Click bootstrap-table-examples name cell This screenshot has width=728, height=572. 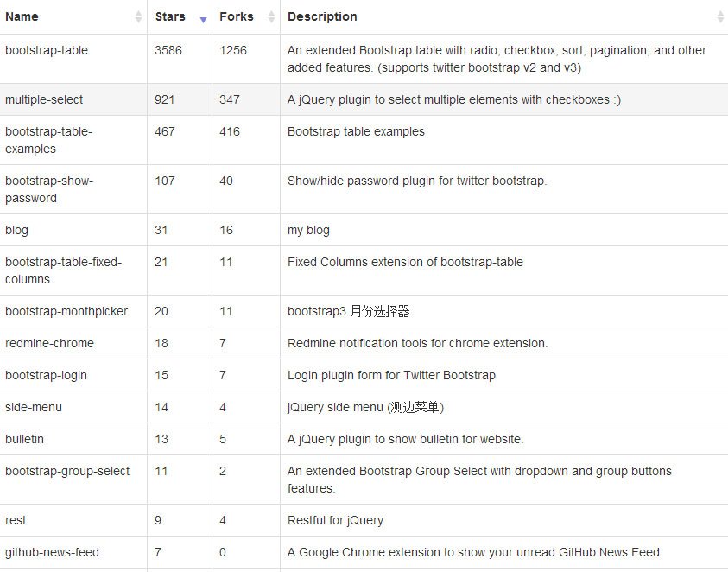[73, 140]
